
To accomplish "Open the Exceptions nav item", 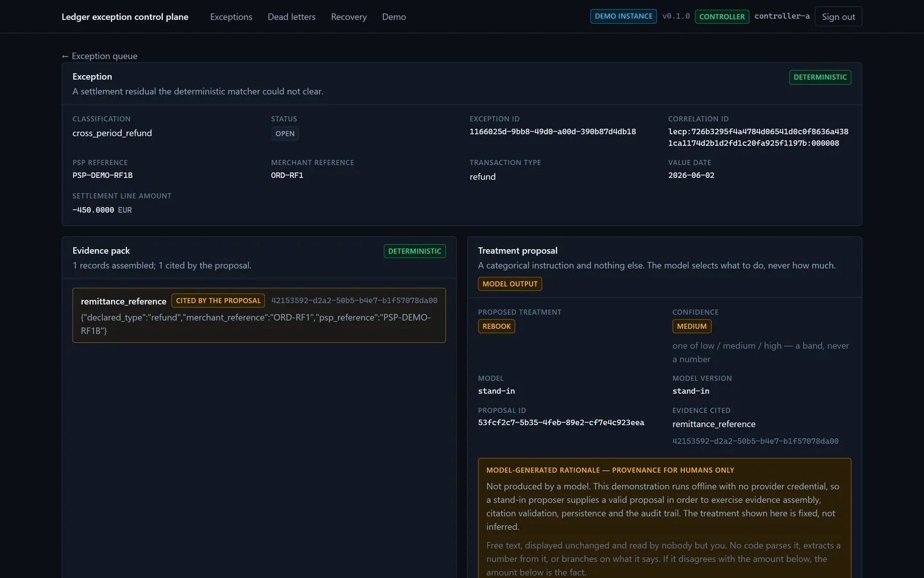I will [x=231, y=17].
